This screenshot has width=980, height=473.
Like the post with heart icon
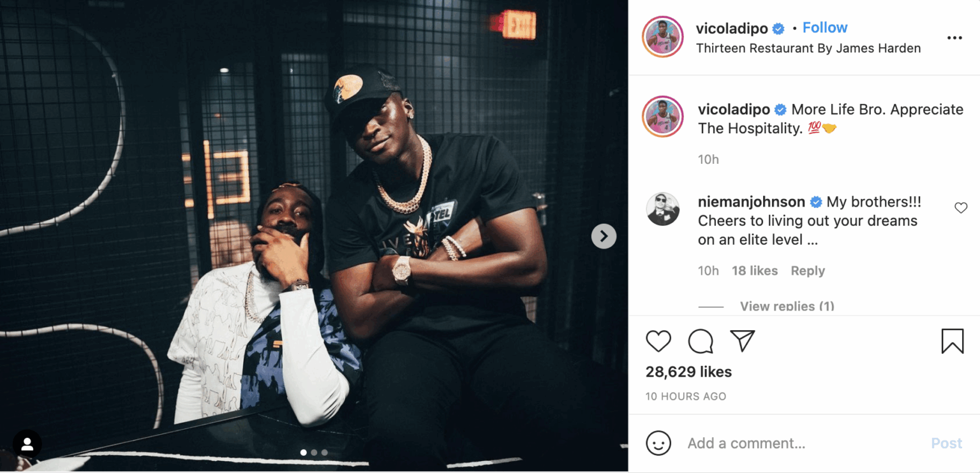click(x=658, y=342)
